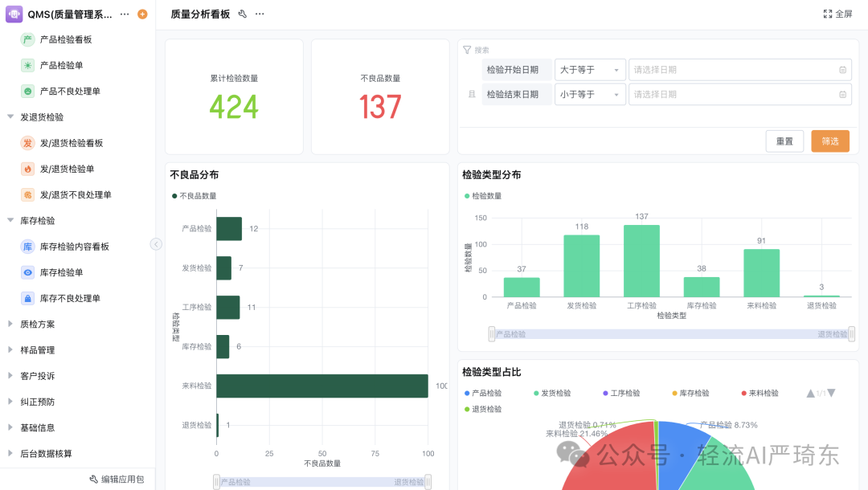Click the orange plus icon above the sidebar

coord(141,14)
